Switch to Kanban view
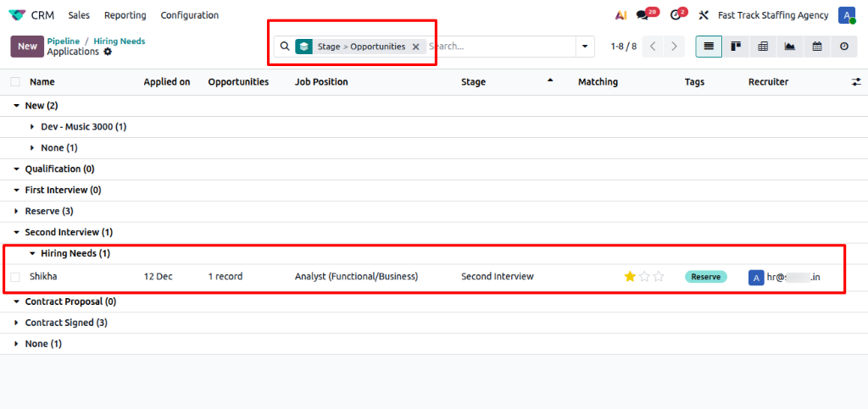 (x=736, y=47)
